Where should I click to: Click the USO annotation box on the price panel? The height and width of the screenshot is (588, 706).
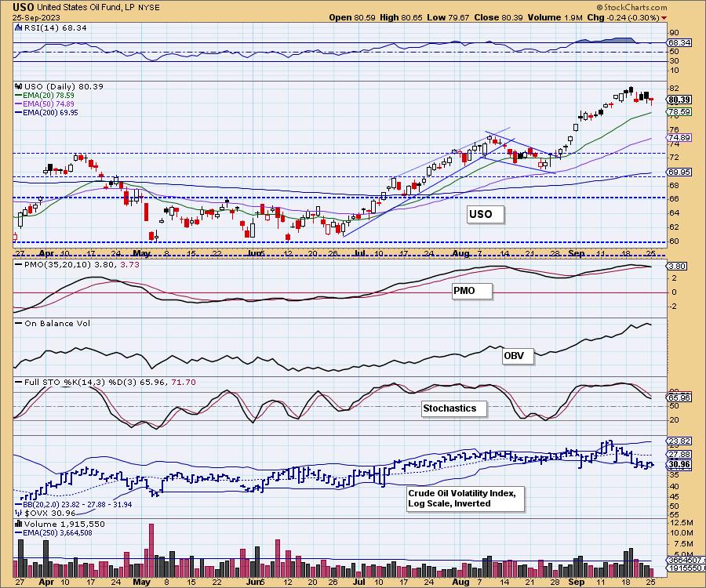[485, 214]
